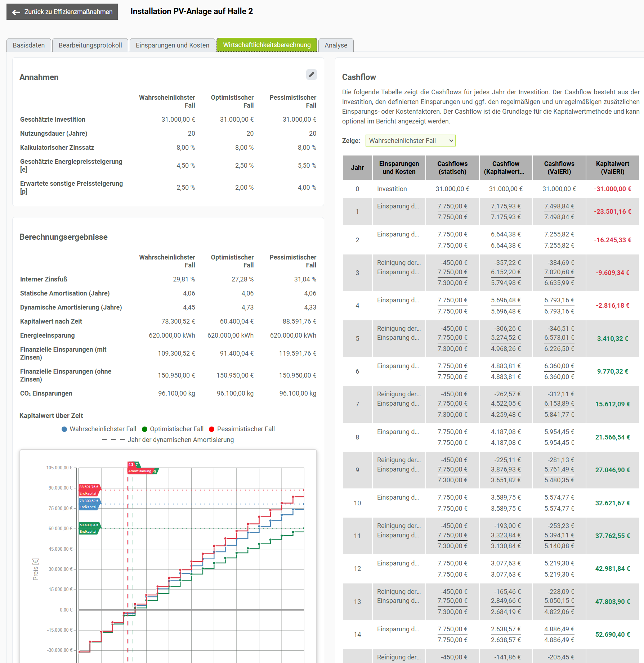Click Kapitalwert nach Zeit value 78.300,52 €
Screen dimensions: 644x663
[x=178, y=321]
